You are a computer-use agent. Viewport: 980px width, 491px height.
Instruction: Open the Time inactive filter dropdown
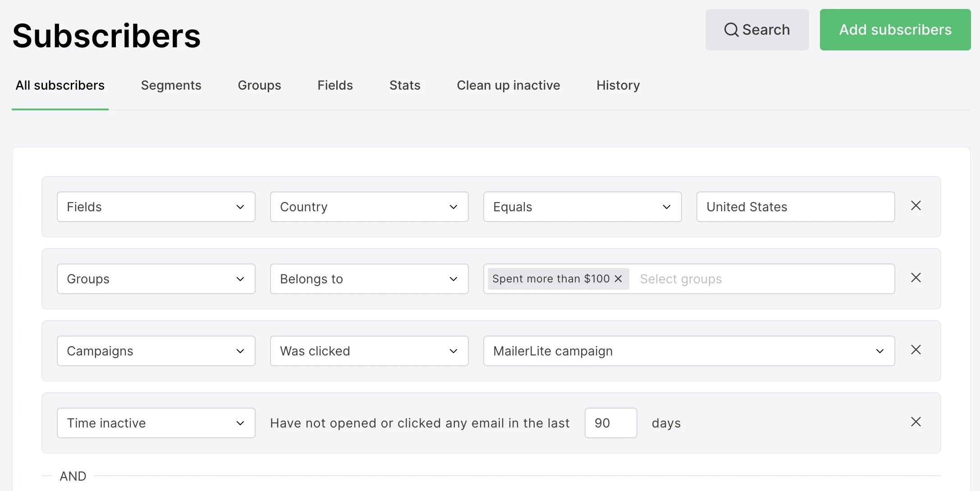pos(156,423)
